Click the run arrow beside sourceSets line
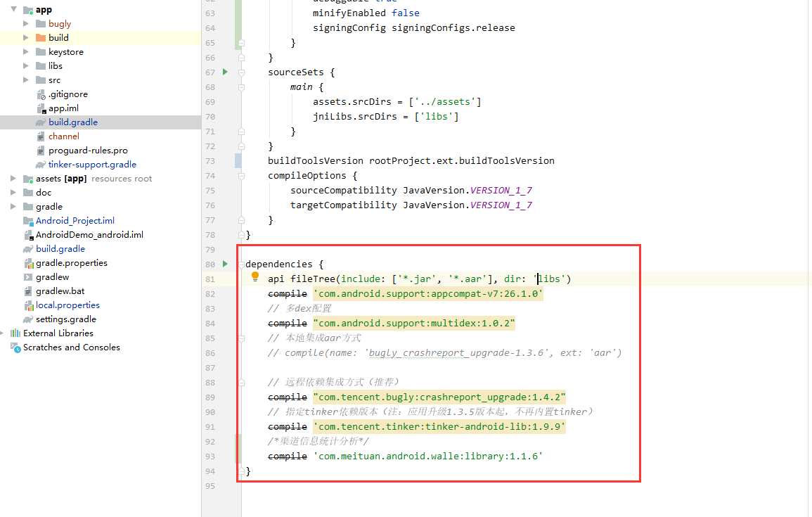Image resolution: width=812 pixels, height=517 pixels. tap(225, 72)
